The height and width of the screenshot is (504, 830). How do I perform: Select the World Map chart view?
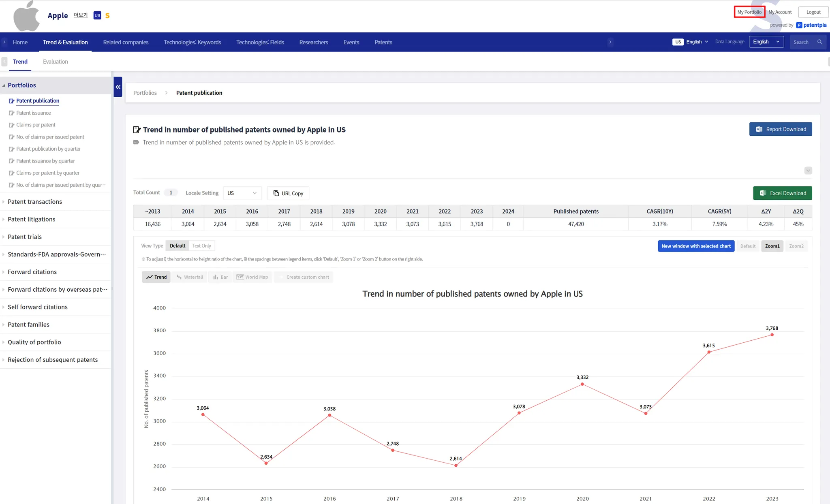tap(252, 277)
